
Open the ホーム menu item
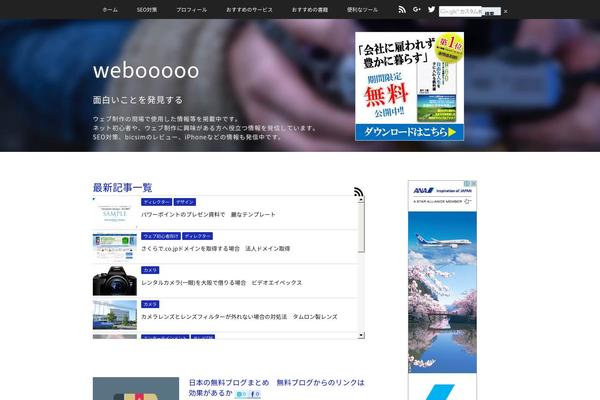point(110,10)
